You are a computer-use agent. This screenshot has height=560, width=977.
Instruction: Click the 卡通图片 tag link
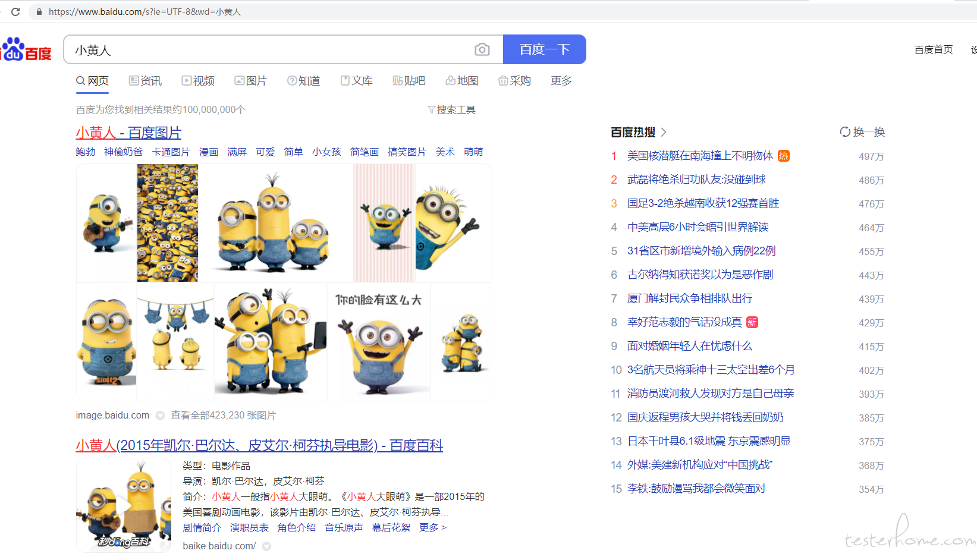click(171, 152)
